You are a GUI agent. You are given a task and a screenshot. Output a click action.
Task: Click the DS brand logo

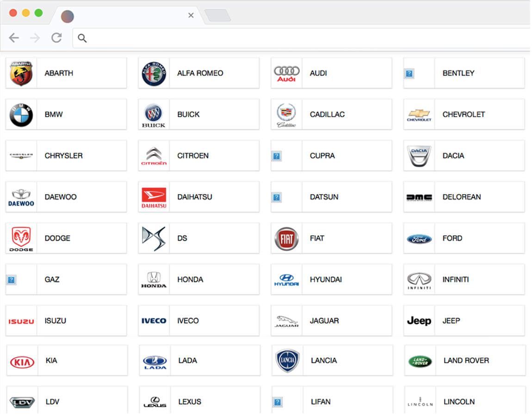154,239
